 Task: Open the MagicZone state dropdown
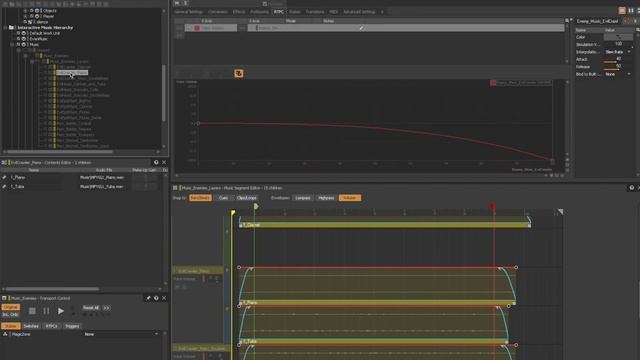coord(121,334)
